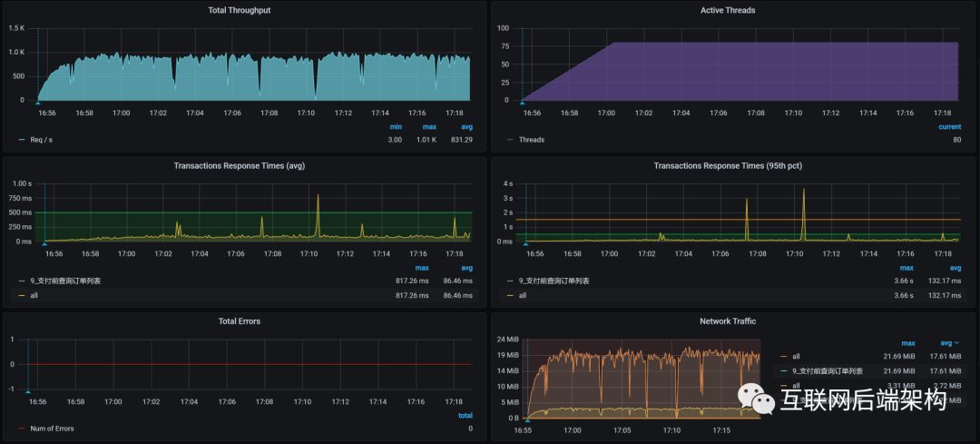Sort Total Throughput legend by avg column

tap(467, 127)
